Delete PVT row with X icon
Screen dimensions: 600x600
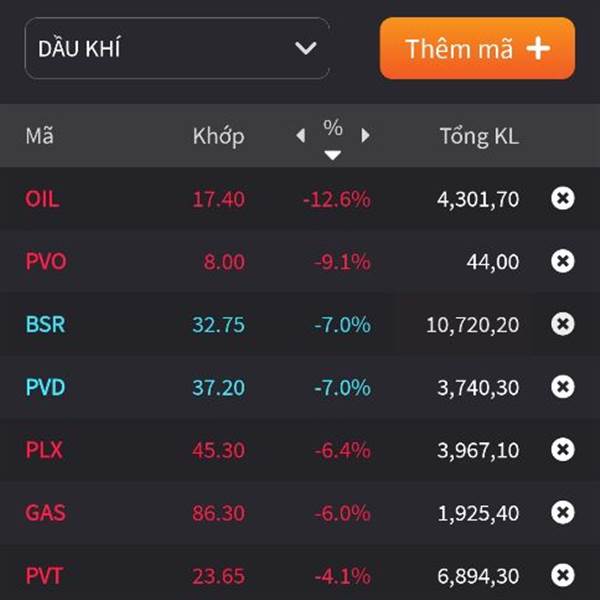tap(563, 575)
